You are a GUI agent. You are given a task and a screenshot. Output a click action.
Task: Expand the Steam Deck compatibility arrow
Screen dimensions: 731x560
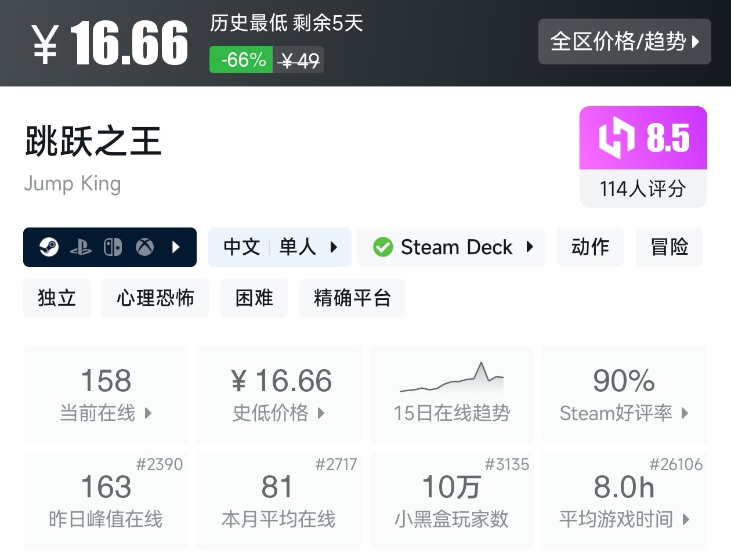tap(529, 247)
